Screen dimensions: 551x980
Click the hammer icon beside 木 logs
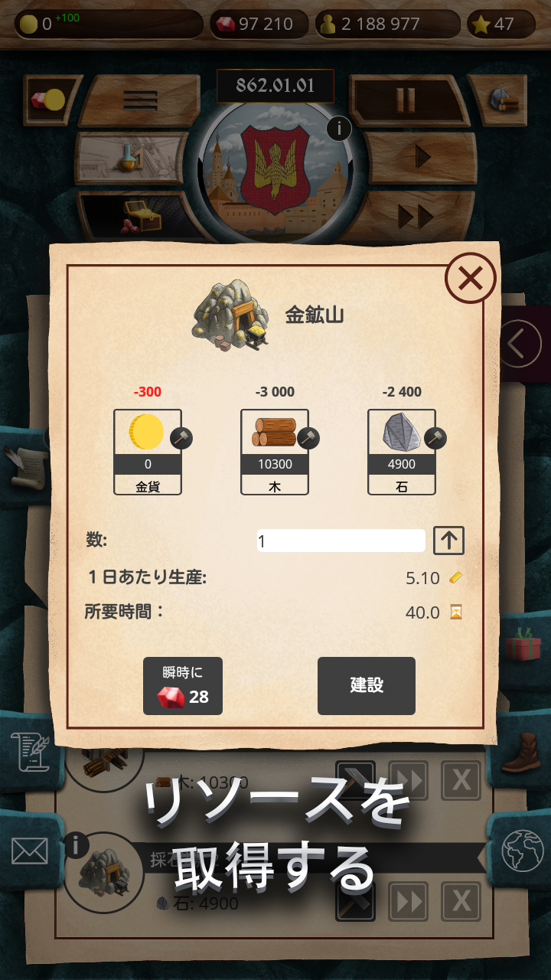tap(308, 438)
